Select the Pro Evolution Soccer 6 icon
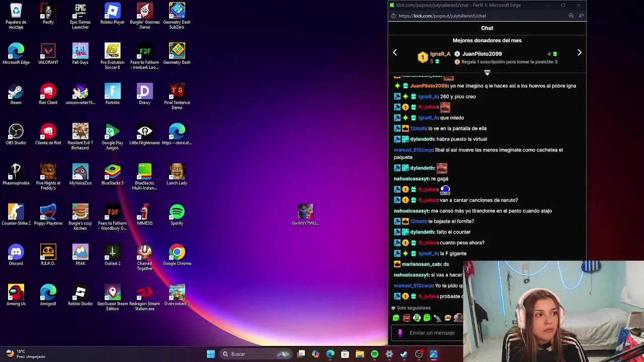The image size is (644, 362). point(113,56)
